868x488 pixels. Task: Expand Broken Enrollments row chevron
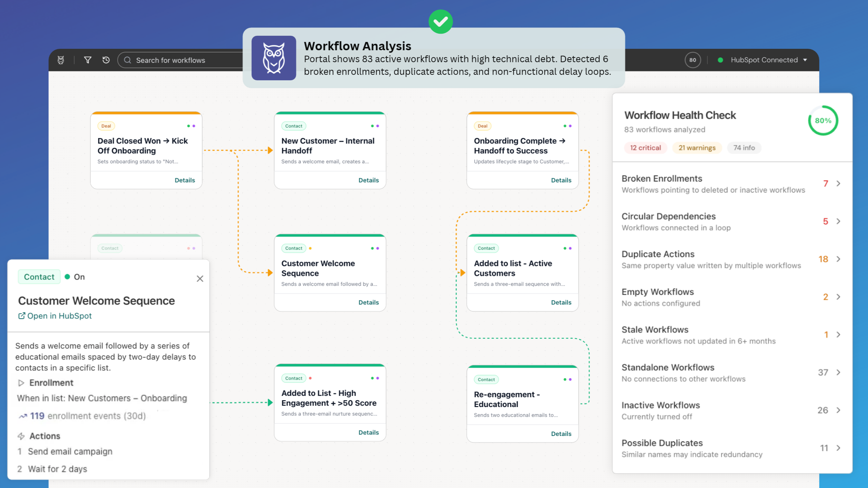pos(838,184)
